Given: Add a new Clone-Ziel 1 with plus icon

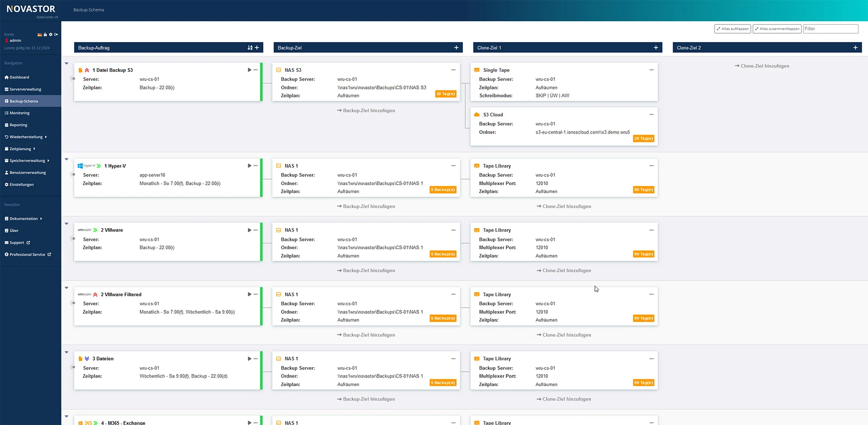Looking at the screenshot, I should click(656, 48).
